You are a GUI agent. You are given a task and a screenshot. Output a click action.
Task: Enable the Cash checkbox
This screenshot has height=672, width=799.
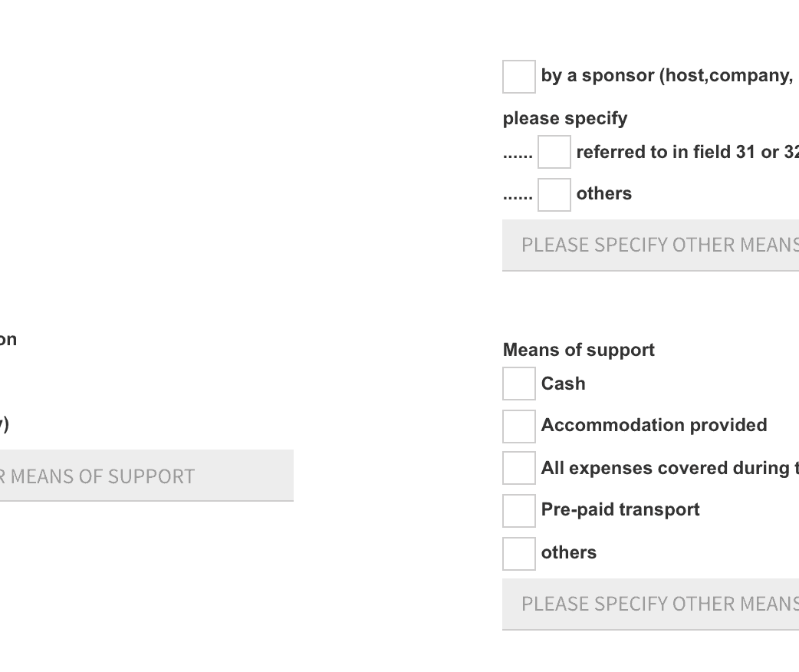(x=519, y=384)
